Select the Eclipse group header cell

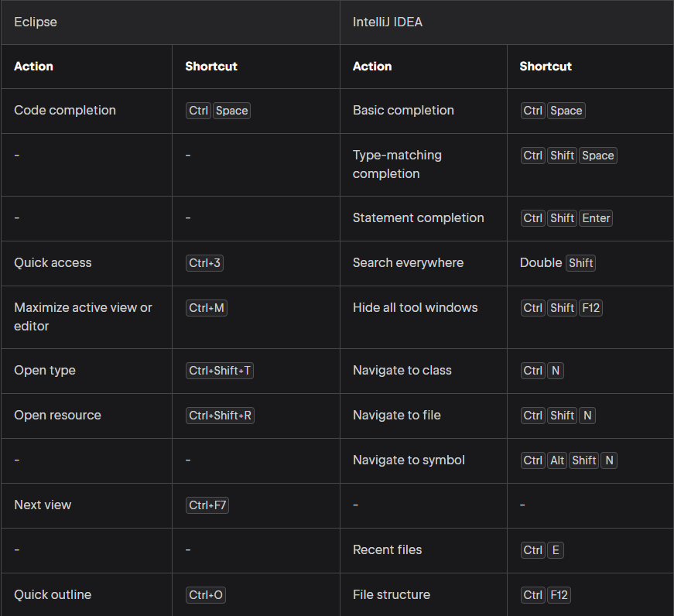[x=170, y=22]
